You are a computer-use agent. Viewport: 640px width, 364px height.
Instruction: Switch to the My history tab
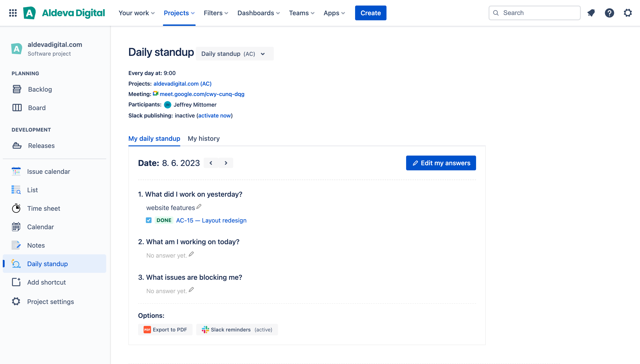click(203, 138)
